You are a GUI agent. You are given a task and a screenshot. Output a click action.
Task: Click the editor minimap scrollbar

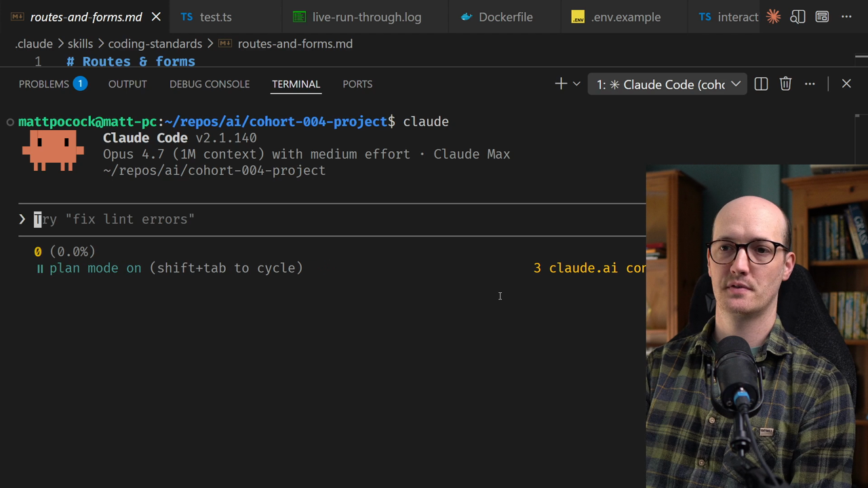pos(861,58)
